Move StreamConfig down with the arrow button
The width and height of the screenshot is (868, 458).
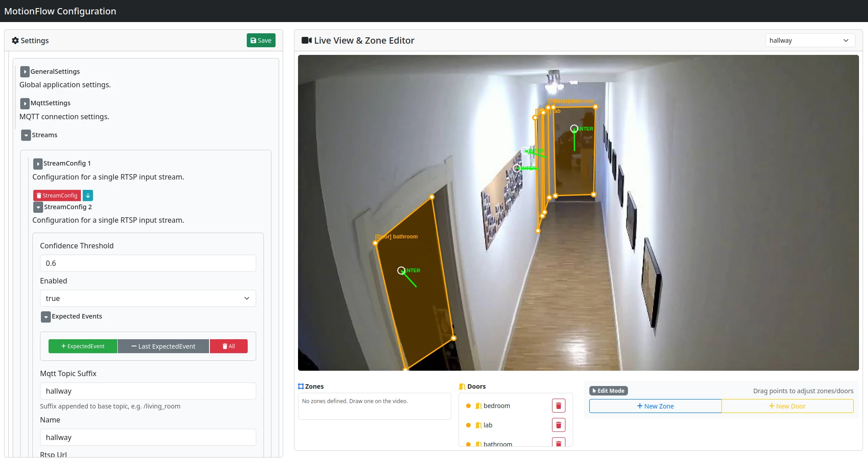tap(88, 195)
